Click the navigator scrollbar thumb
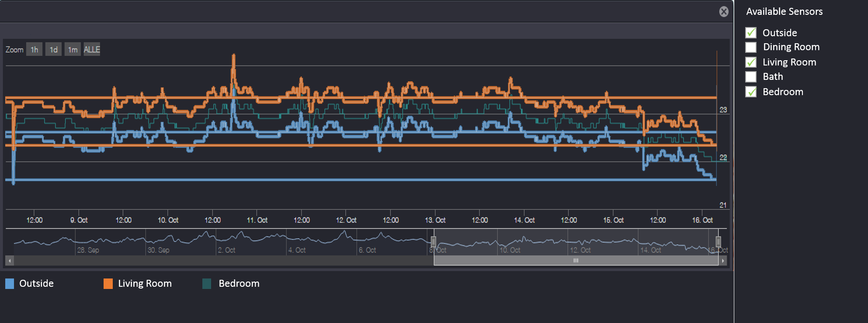Image resolution: width=868 pixels, height=323 pixels. 576,261
